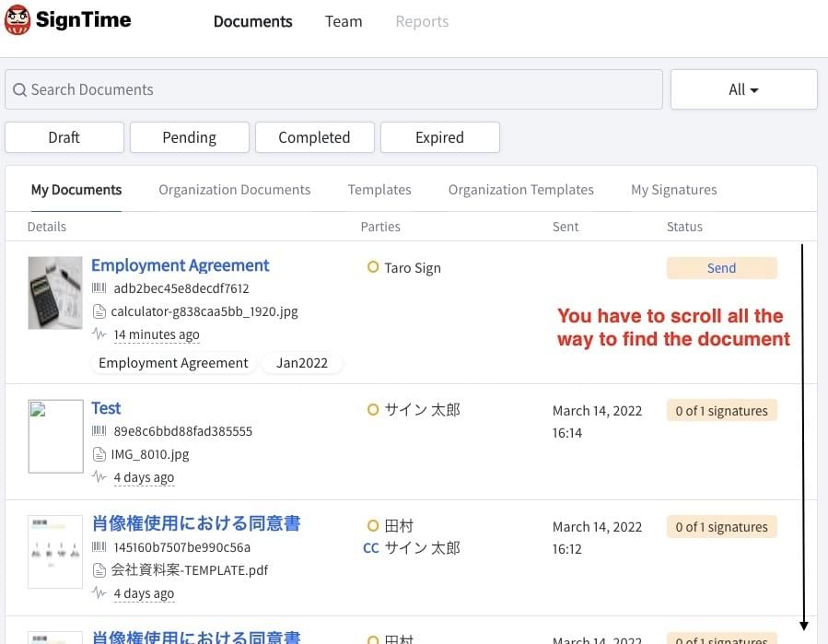Screen dimensions: 828x644
Task: Click activity icon beside 会社資料案-TEMPLATE.pdf row's 4 days ago
Action: (x=99, y=592)
